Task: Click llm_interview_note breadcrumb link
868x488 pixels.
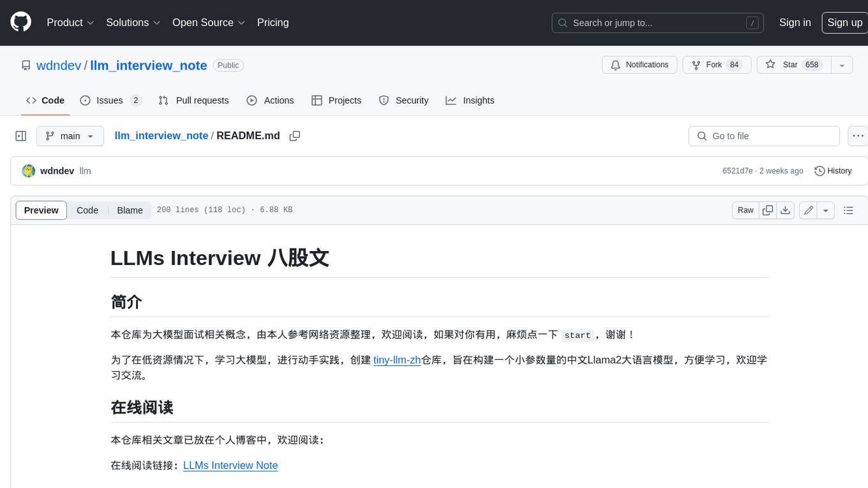Action: tap(161, 135)
